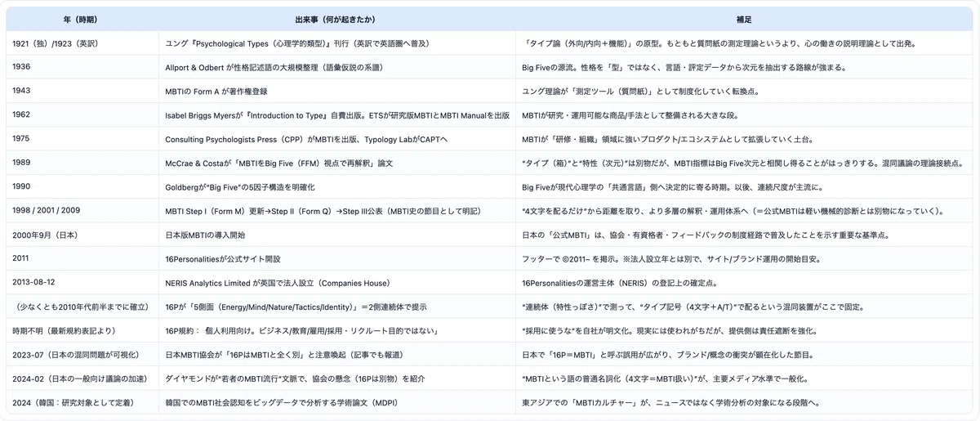The width and height of the screenshot is (980, 421).
Task: Select the '1989' year cell
Action: tap(82, 163)
